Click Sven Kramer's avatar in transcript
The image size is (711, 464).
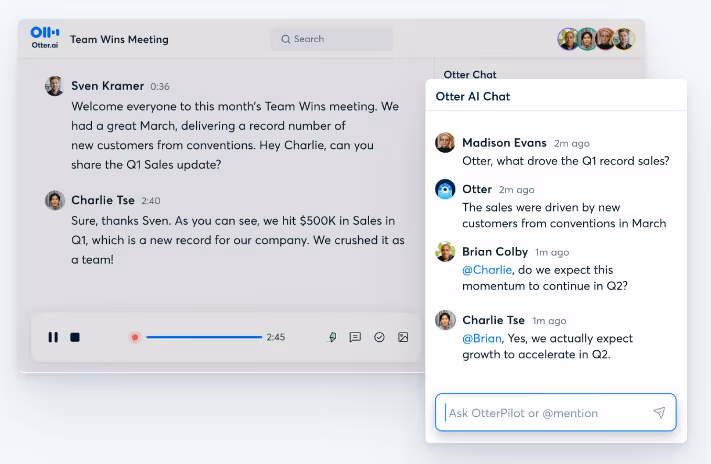54,86
